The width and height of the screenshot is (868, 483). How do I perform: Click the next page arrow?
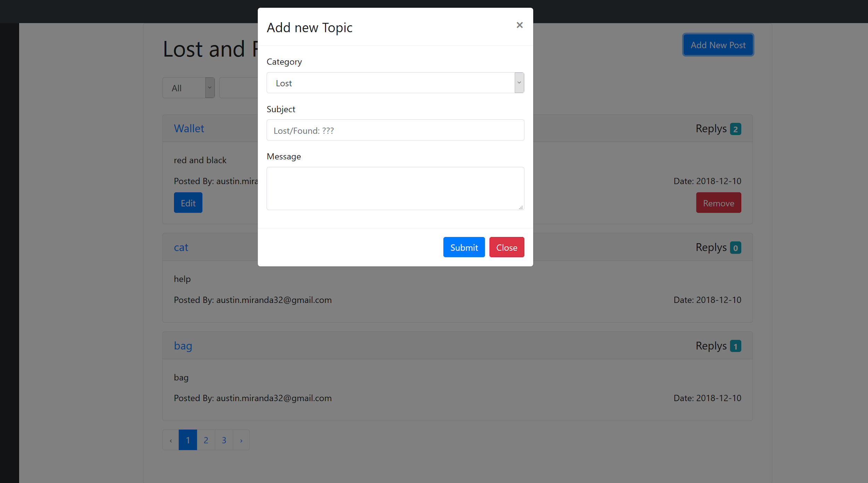click(241, 440)
